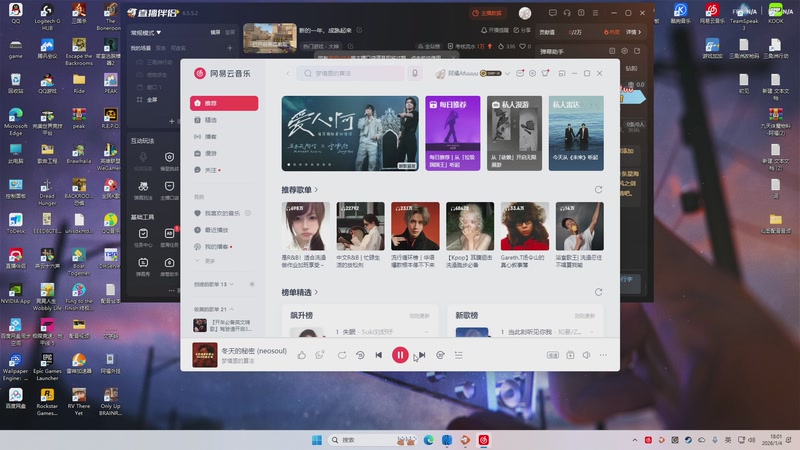Like the current song with thumbs-up icon
Screen dimensions: 800x450
coord(302,355)
